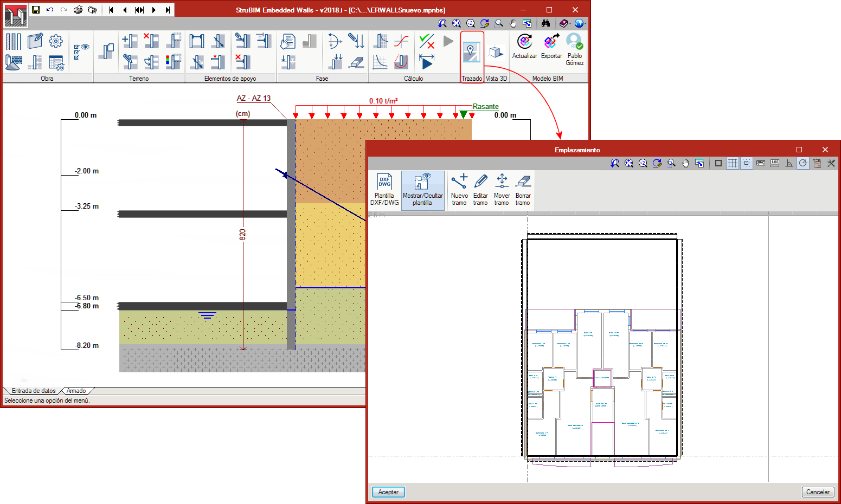Click Aceptar in Emplazamiento dialog
The width and height of the screenshot is (841, 504).
(x=388, y=492)
